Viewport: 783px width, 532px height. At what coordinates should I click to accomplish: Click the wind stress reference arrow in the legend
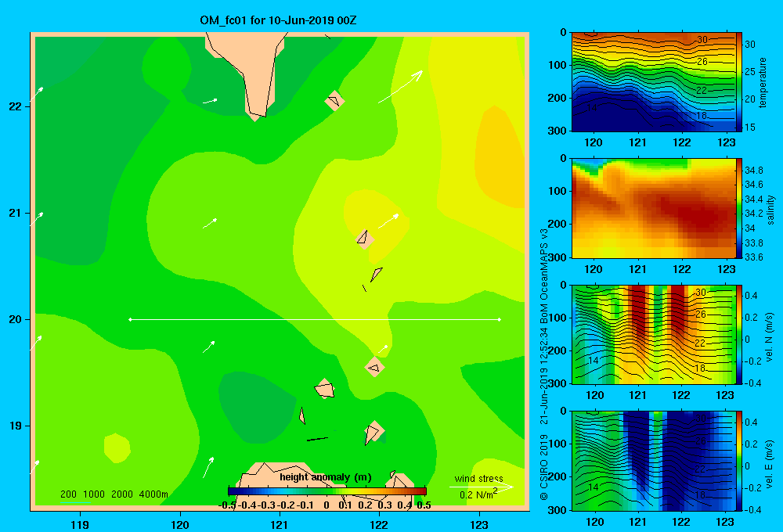[x=482, y=487]
